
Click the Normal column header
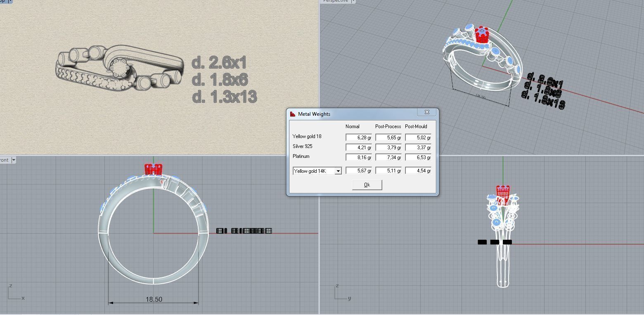tap(353, 126)
